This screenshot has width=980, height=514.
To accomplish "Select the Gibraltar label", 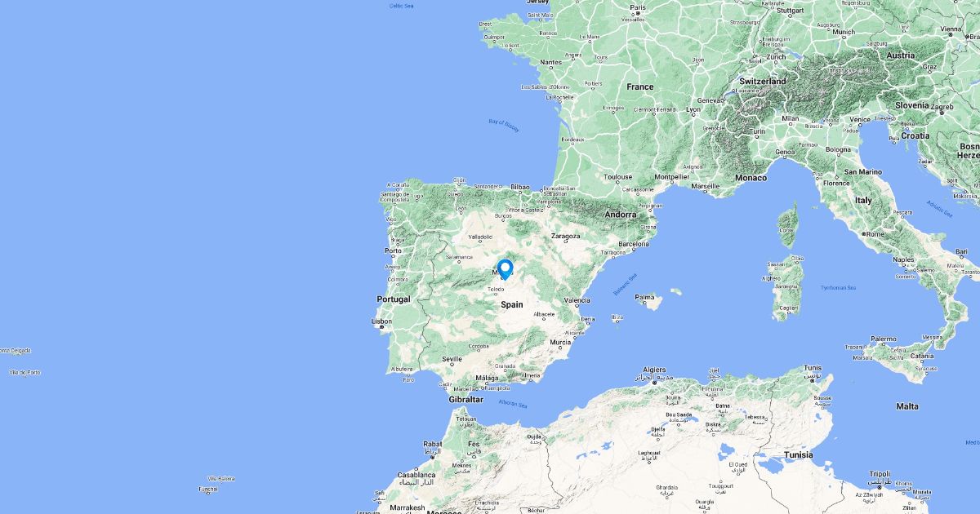I will 466,400.
